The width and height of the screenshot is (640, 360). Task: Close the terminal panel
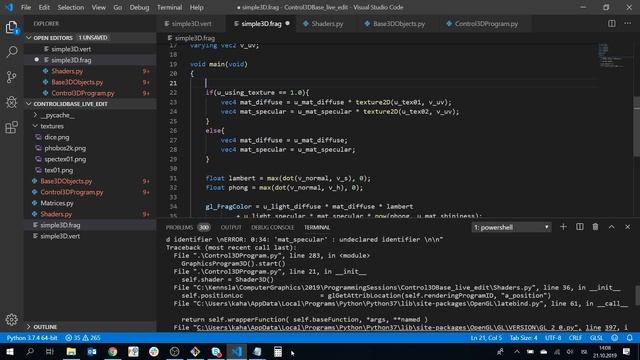[x=627, y=227]
